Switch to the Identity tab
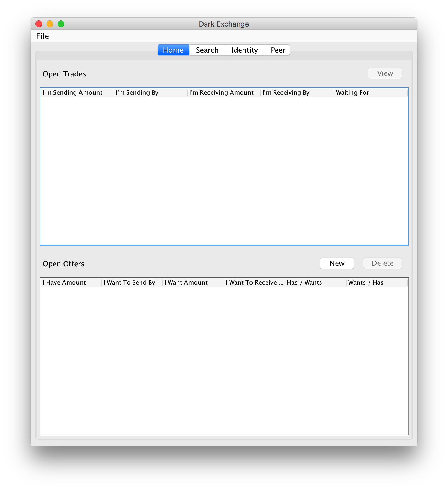The width and height of the screenshot is (448, 490). (x=244, y=50)
